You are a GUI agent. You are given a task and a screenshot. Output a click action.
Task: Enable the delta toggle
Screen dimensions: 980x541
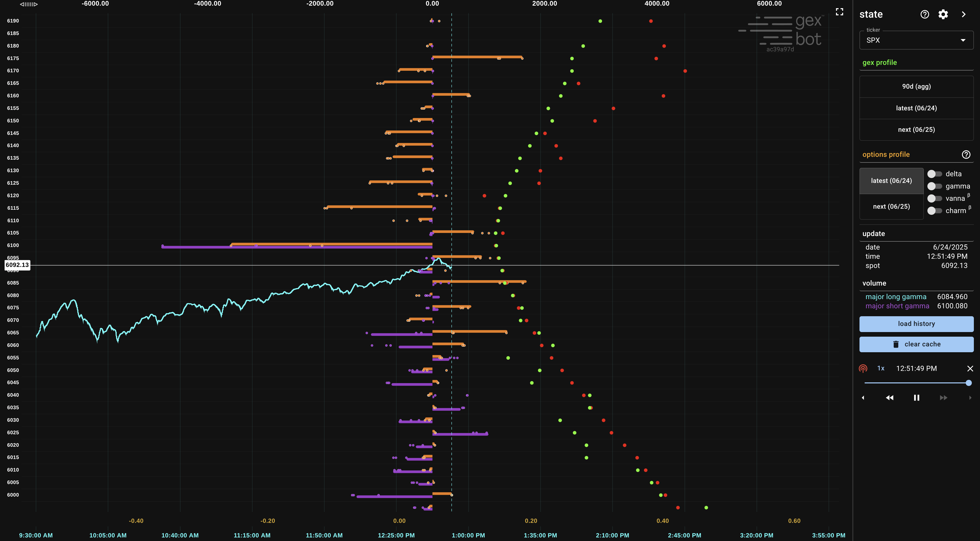[x=934, y=174]
